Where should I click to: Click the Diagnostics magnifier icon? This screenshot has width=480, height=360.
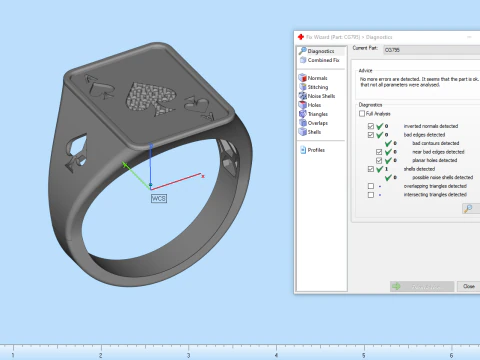pos(303,51)
